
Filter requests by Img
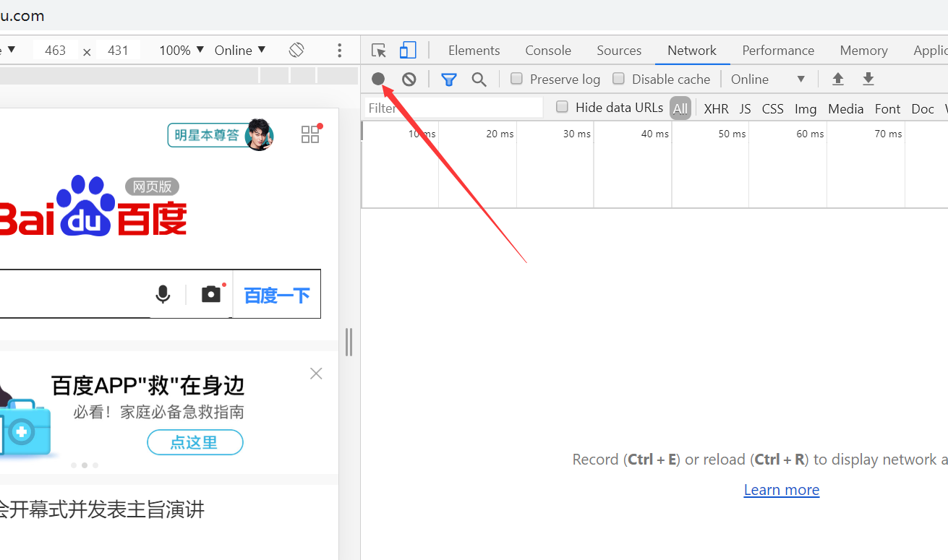pos(806,108)
